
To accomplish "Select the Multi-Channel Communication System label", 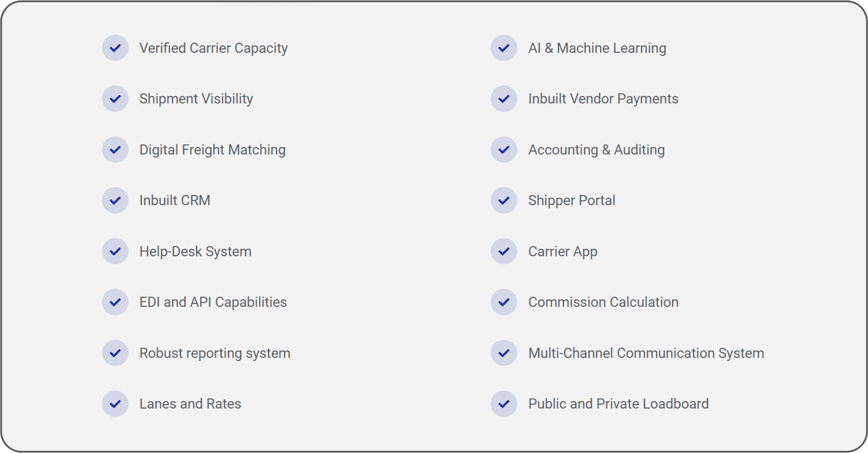I will click(646, 353).
